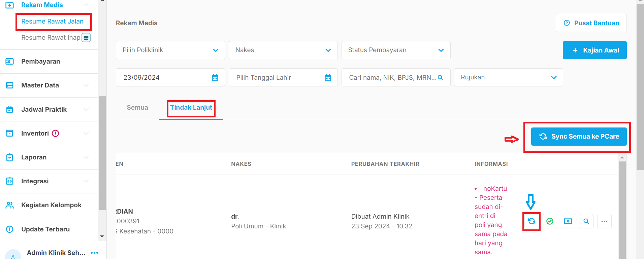Click the Admin Klinik avatar icon
The height and width of the screenshot is (259, 644).
point(13,255)
